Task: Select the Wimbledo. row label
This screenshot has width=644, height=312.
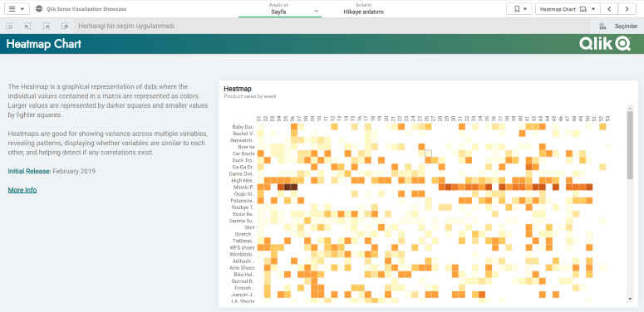Action: (x=243, y=254)
